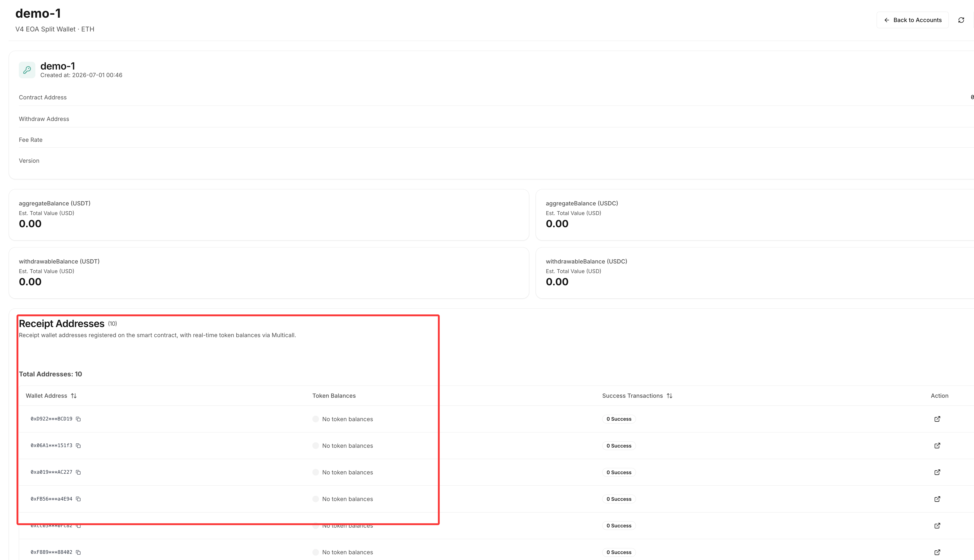Click the Receipt Addresses heading

pyautogui.click(x=62, y=323)
